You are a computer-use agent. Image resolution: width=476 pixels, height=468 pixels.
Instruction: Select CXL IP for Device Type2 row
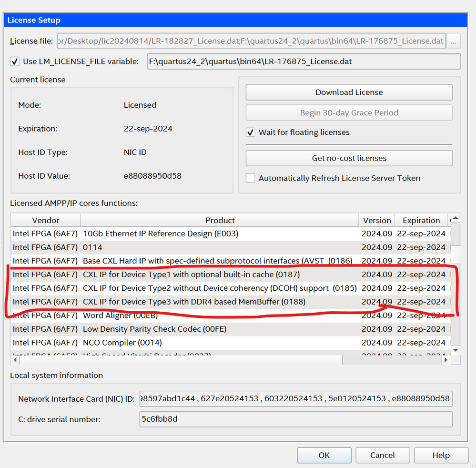tap(231, 288)
